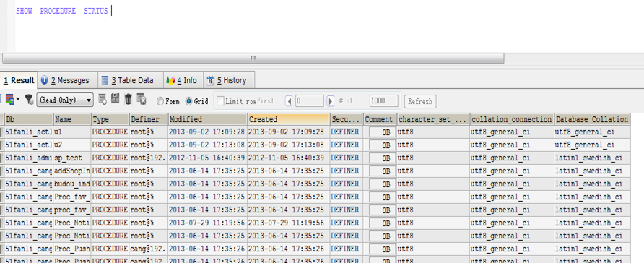Click the root@192. definer cell

(x=149, y=158)
